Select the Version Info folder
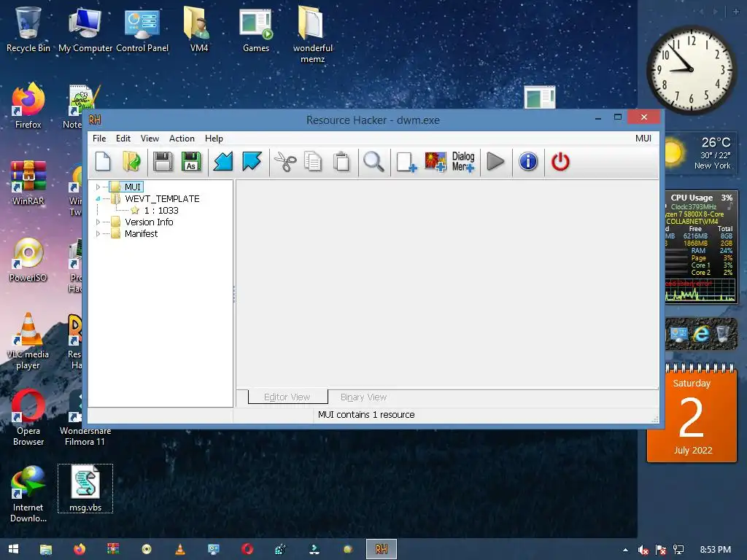The height and width of the screenshot is (560, 747). (142, 222)
